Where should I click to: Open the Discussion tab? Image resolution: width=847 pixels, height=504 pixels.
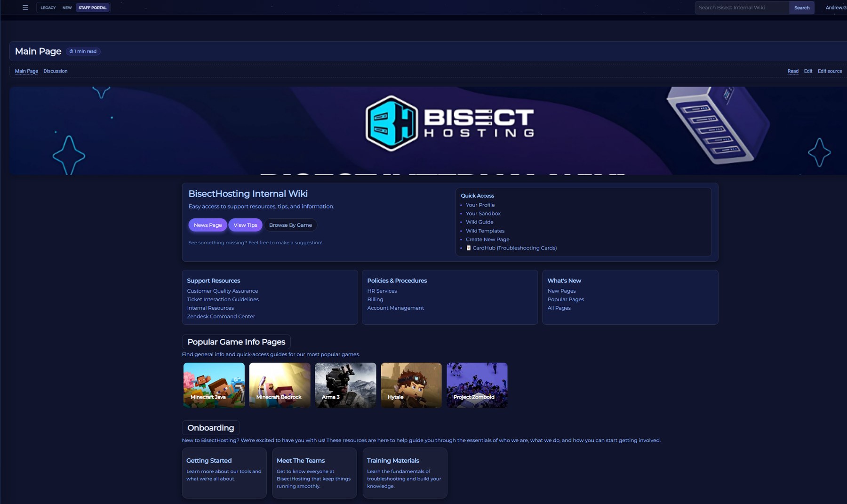point(56,71)
